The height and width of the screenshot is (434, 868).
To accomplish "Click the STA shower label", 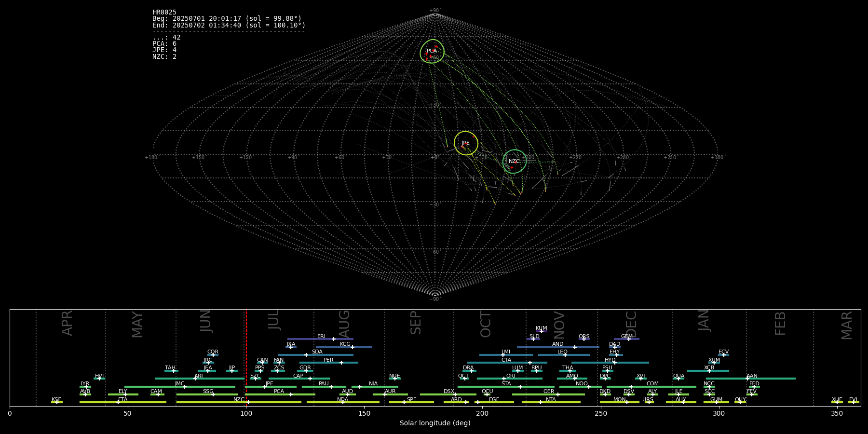I will [506, 384].
